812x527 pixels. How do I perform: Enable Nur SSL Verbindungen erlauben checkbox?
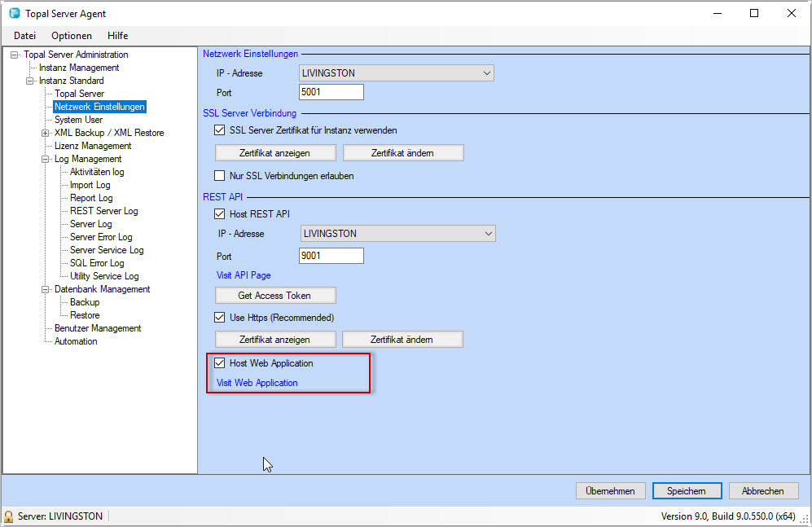tap(219, 176)
